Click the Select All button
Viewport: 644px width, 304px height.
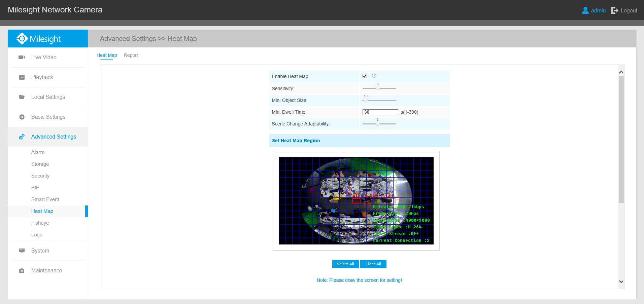345,264
